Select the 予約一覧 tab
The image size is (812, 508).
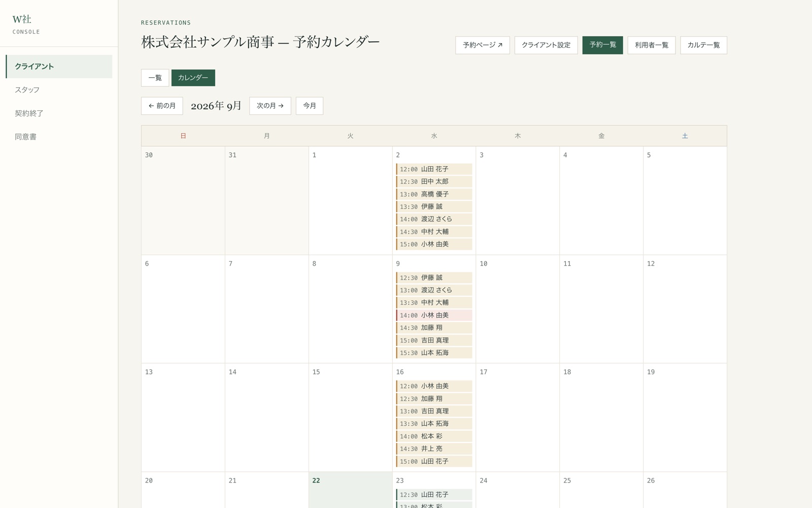pos(602,45)
